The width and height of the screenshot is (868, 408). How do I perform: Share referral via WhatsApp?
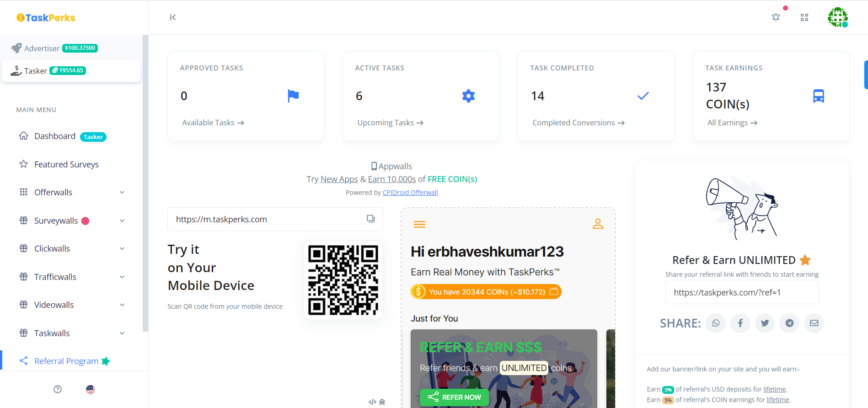[x=716, y=323]
